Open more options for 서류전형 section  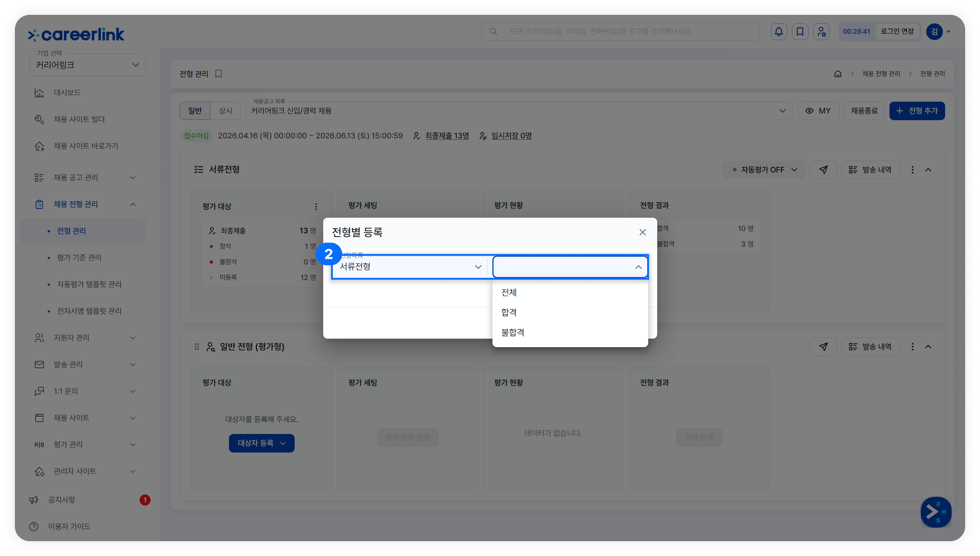[912, 170]
